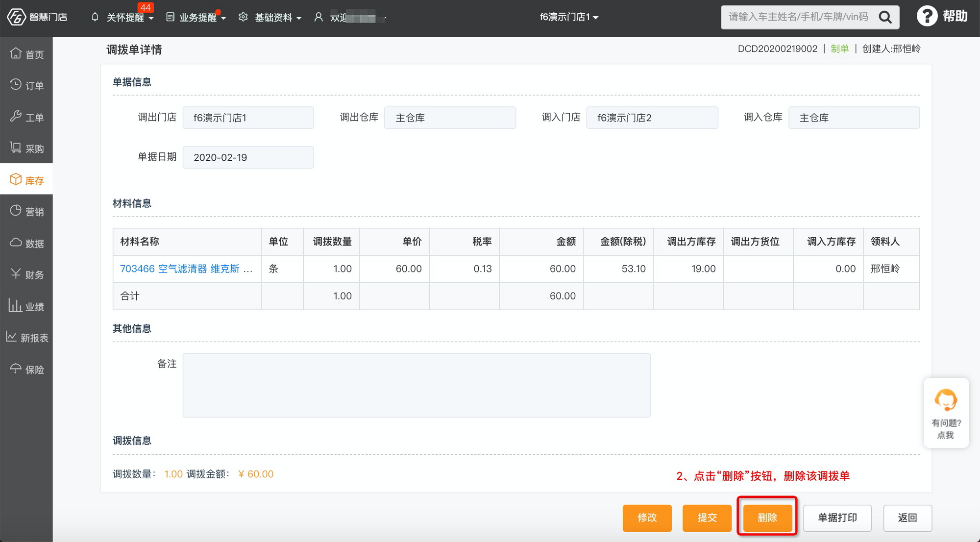Focus the car owner search field
980x542 pixels.
pyautogui.click(x=799, y=17)
